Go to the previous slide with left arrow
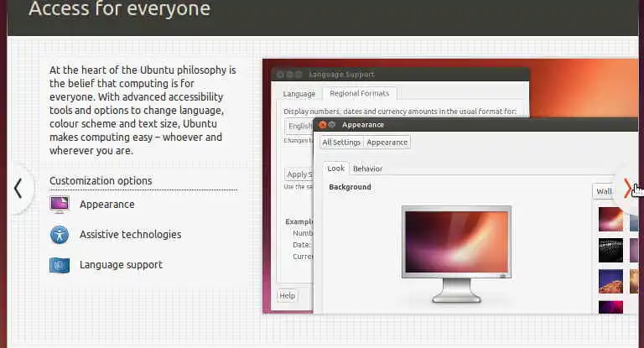 tap(18, 189)
